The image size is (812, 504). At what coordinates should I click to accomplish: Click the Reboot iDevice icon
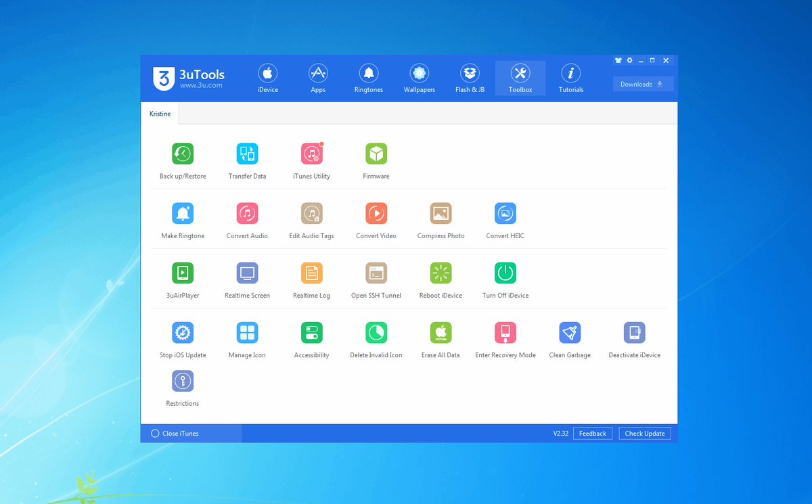pyautogui.click(x=441, y=273)
